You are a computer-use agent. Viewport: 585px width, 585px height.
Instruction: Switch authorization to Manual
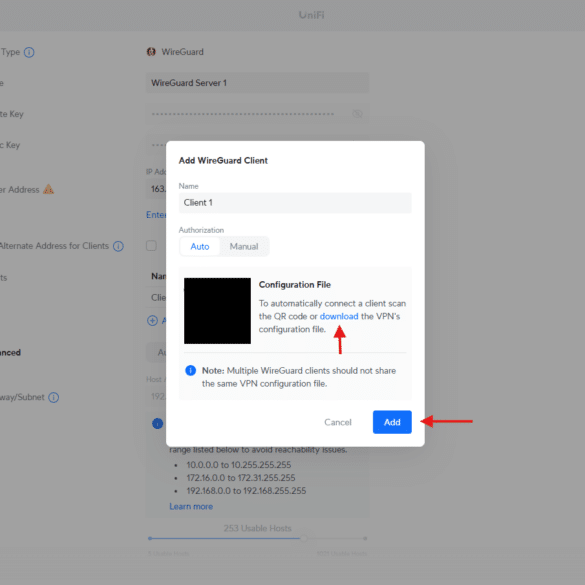point(244,246)
